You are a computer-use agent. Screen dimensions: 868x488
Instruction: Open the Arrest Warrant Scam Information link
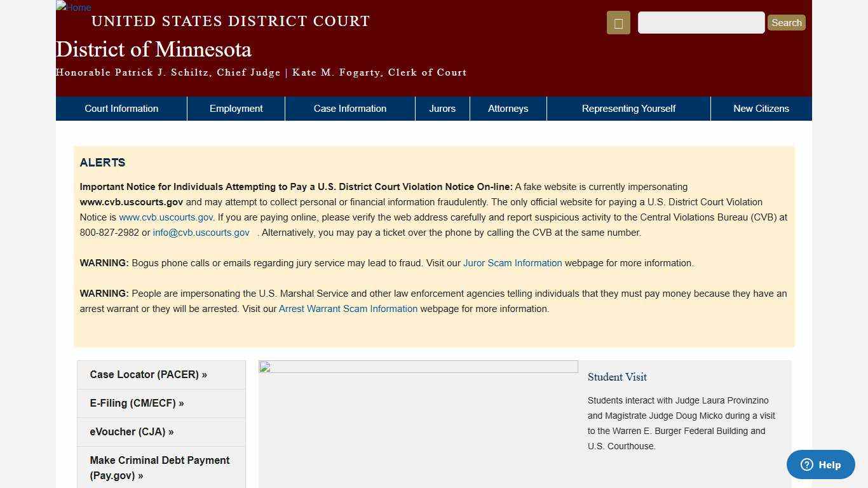pyautogui.click(x=348, y=308)
